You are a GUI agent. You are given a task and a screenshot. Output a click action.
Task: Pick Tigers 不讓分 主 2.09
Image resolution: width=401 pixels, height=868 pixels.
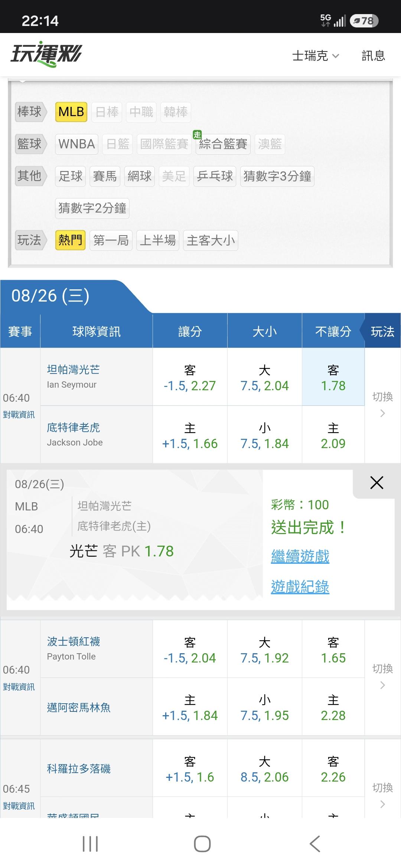pos(333,435)
